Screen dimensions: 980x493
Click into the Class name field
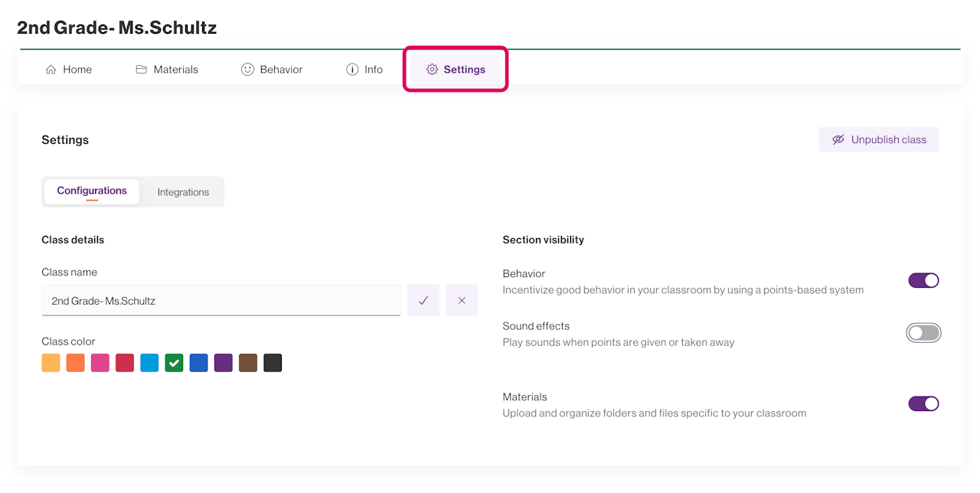(x=221, y=301)
